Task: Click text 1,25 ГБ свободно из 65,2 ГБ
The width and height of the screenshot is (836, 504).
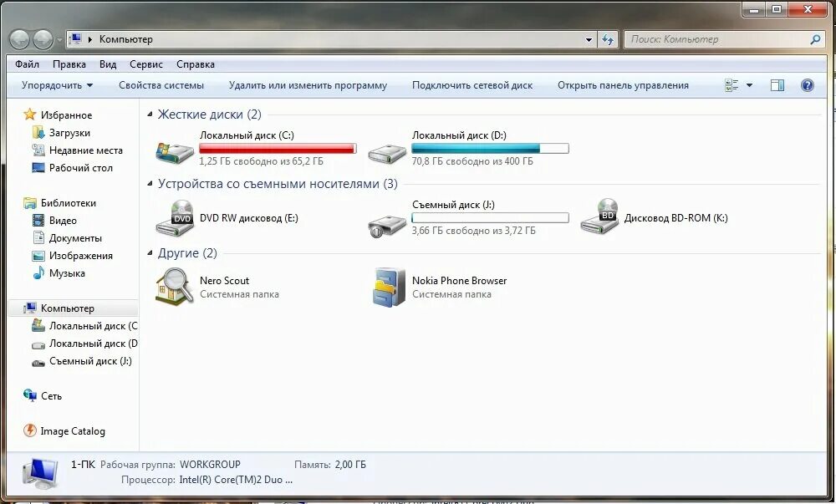Action: (x=261, y=161)
